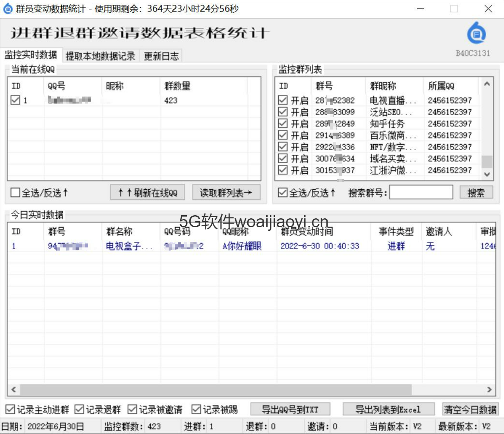Select the 电视盒子 row in today's data
Screen dimensions: 504x434
click(251, 246)
